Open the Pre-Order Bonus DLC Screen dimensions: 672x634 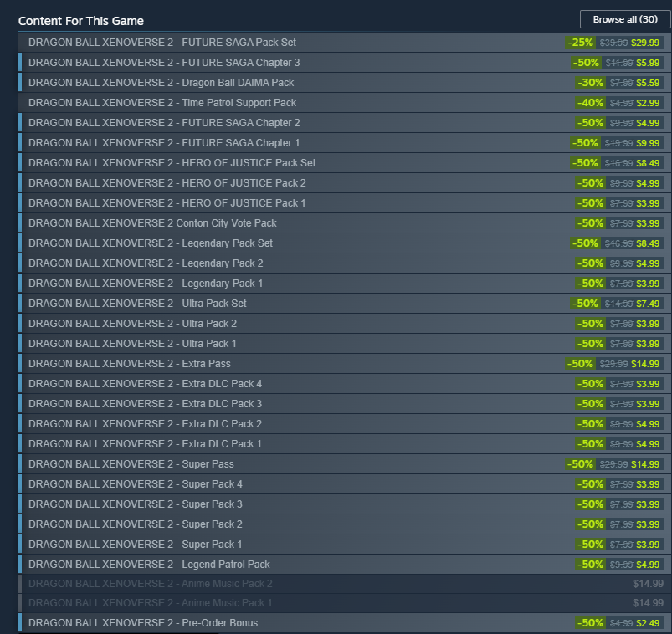click(x=345, y=623)
